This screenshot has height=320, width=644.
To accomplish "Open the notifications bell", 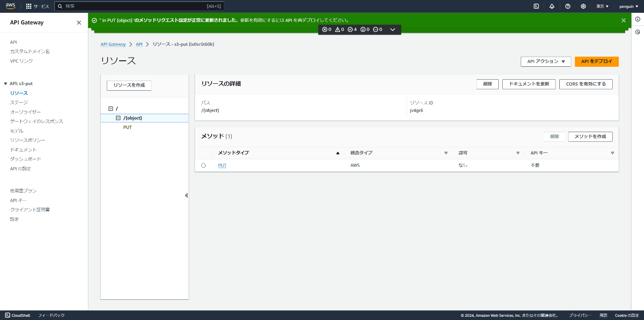I will (552, 6).
